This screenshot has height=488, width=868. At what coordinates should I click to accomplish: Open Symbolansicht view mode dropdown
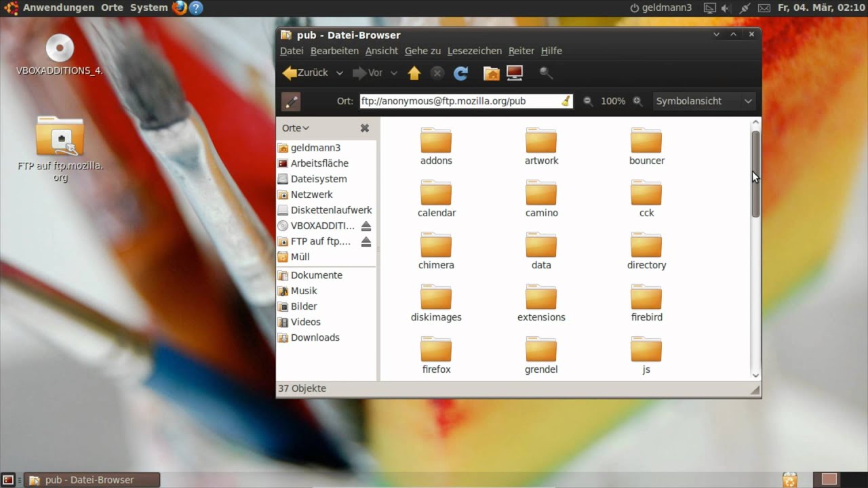704,101
